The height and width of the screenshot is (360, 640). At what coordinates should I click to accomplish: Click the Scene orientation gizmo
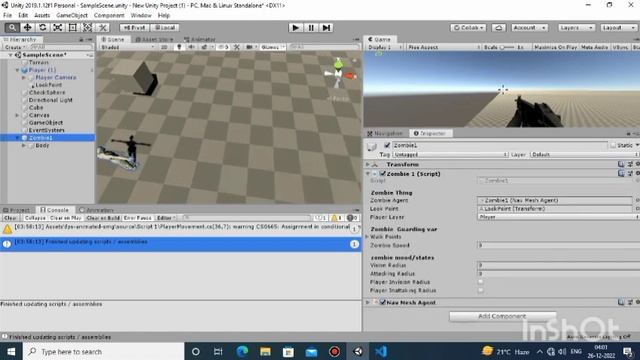(339, 73)
